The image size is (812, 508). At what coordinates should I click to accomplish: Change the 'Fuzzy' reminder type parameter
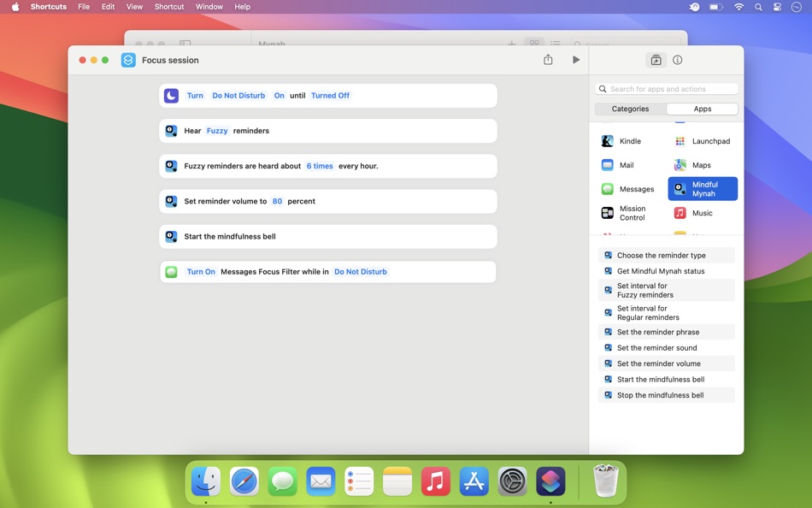(217, 131)
